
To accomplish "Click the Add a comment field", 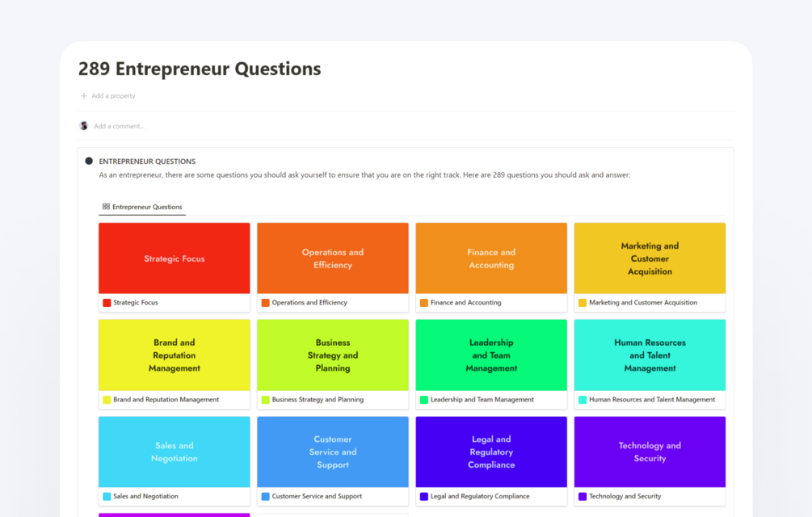I will (x=120, y=126).
